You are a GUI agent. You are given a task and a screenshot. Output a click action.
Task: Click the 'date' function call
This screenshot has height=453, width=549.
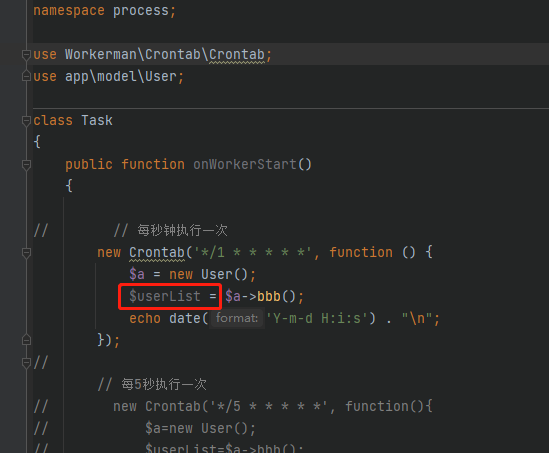point(185,319)
